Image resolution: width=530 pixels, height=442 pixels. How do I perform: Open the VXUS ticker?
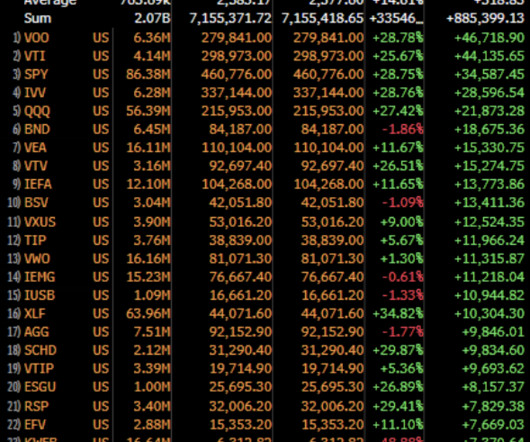tap(40, 222)
